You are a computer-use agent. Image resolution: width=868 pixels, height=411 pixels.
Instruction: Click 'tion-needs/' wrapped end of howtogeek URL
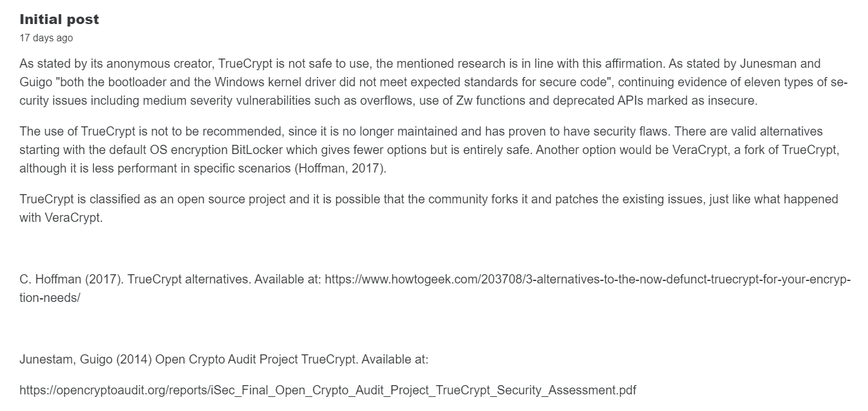click(49, 298)
